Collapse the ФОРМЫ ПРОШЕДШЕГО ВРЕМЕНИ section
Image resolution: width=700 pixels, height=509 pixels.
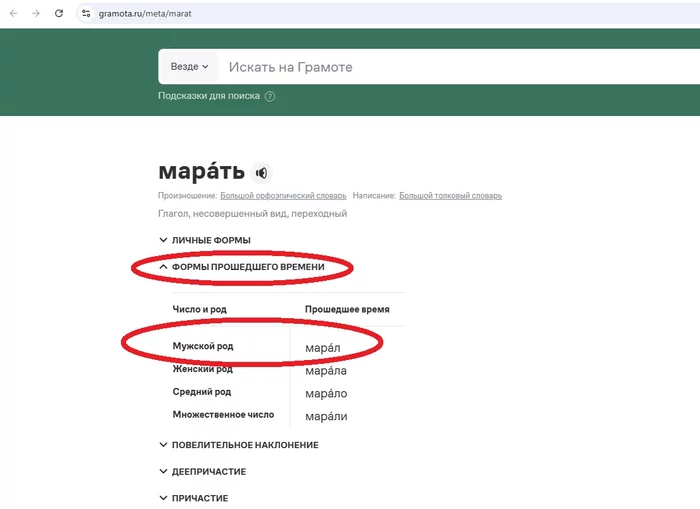tap(242, 267)
